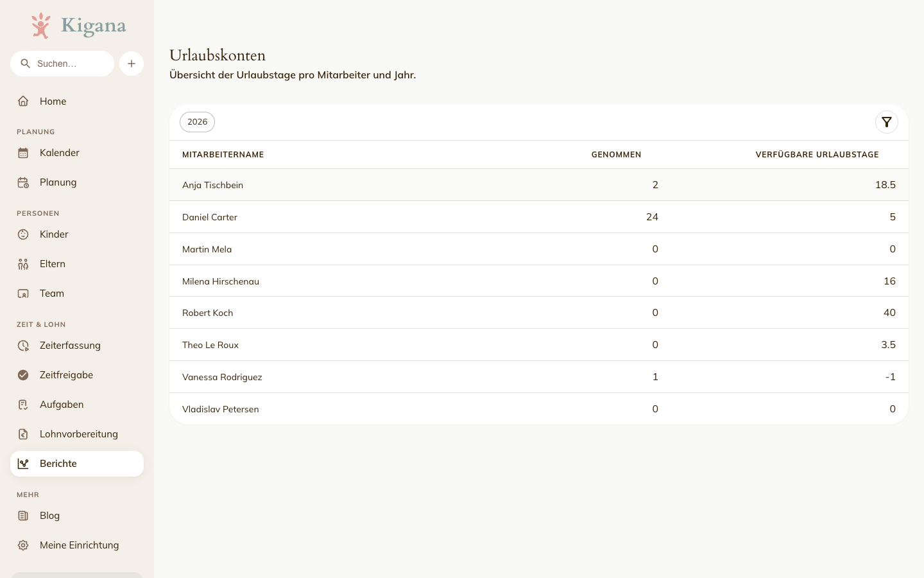Open the filter funnel icon

[x=886, y=122]
